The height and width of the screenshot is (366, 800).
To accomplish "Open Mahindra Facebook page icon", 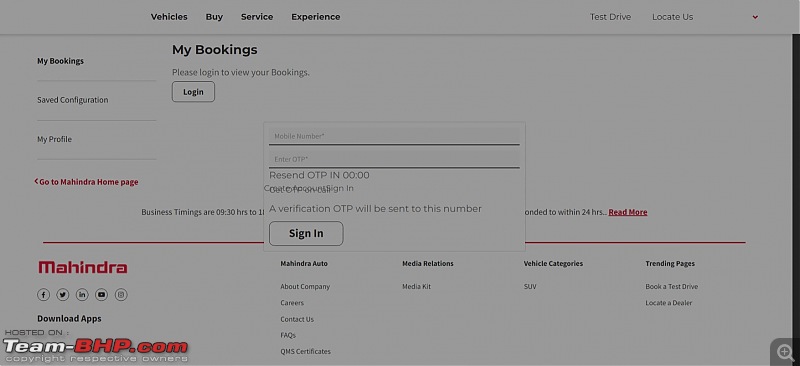I will (x=43, y=295).
